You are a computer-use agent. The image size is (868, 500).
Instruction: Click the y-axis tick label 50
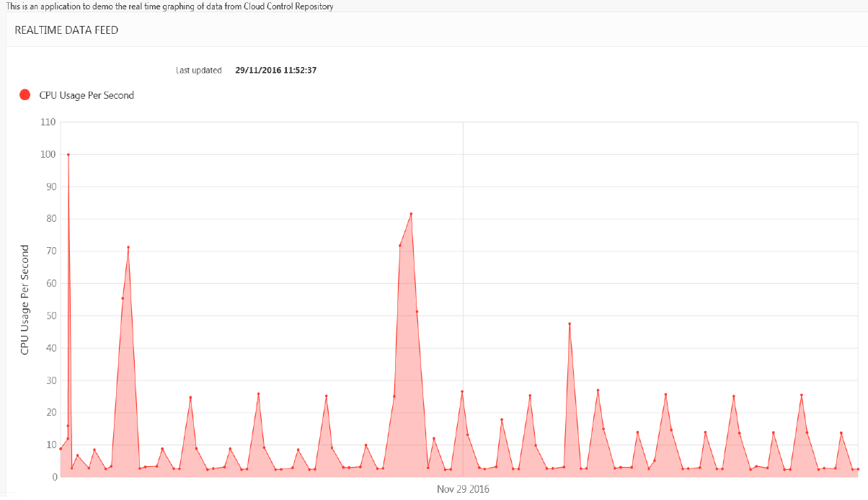tap(52, 316)
